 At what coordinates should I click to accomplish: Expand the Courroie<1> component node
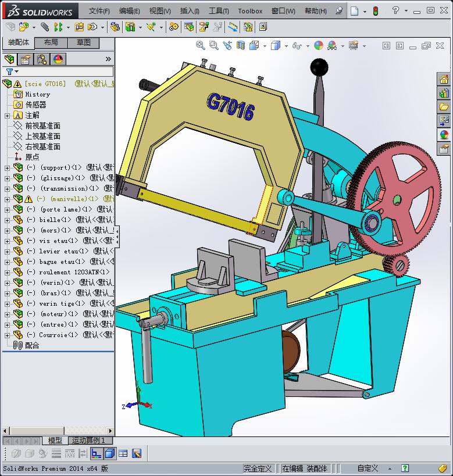click(8, 335)
